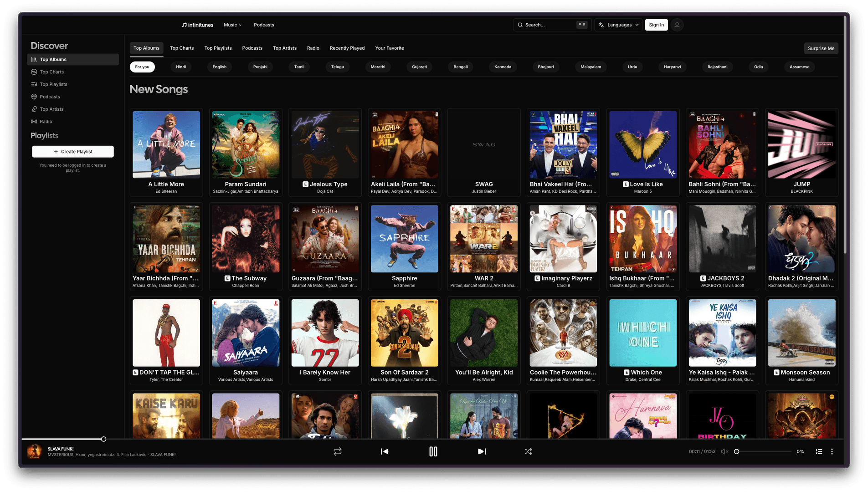868x492 pixels.
Task: Open the JUMP album by BLACKPINK
Action: pyautogui.click(x=802, y=145)
